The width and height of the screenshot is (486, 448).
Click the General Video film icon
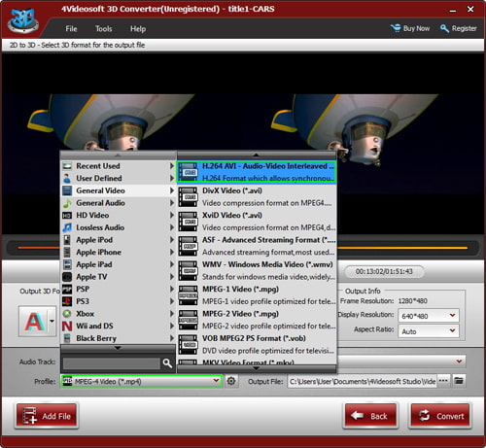click(x=67, y=190)
